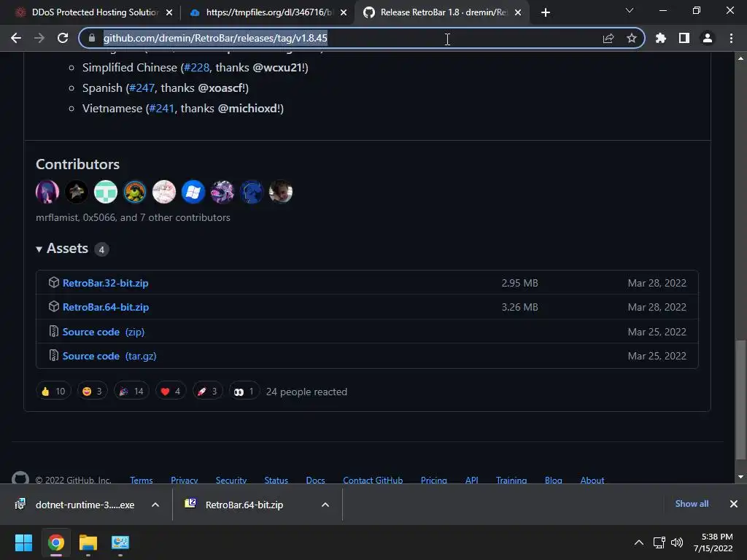
Task: View site information via padlock icon
Action: tap(91, 38)
